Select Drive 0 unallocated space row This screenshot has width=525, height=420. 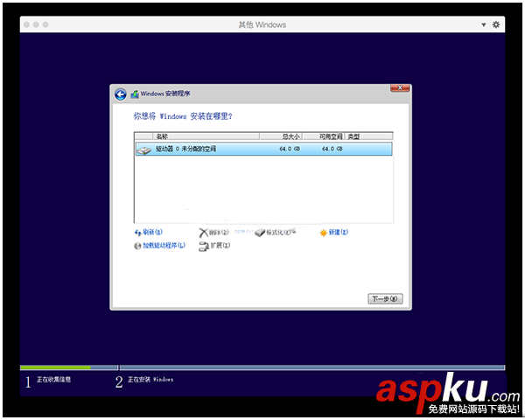[263, 149]
